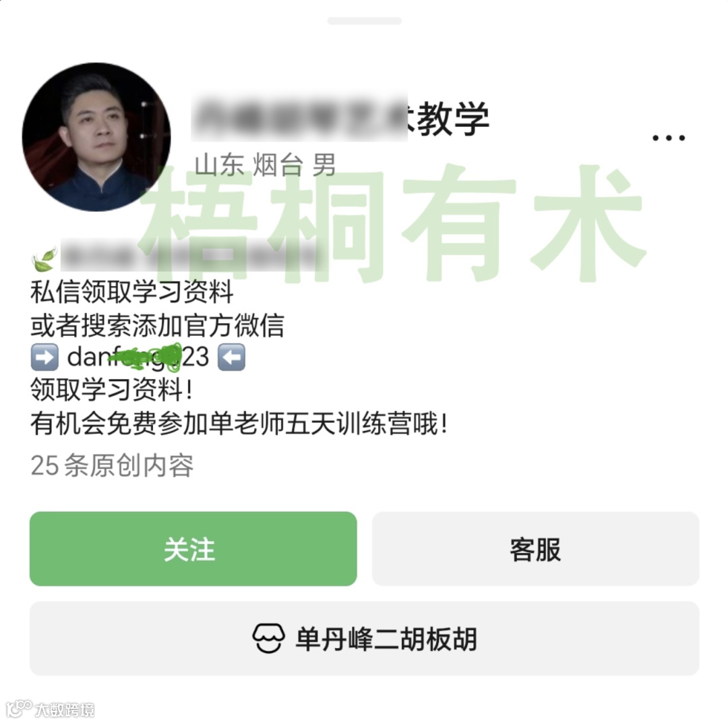Click the text 领取学习资料!
This screenshot has width=728, height=723.
pyautogui.click(x=111, y=390)
